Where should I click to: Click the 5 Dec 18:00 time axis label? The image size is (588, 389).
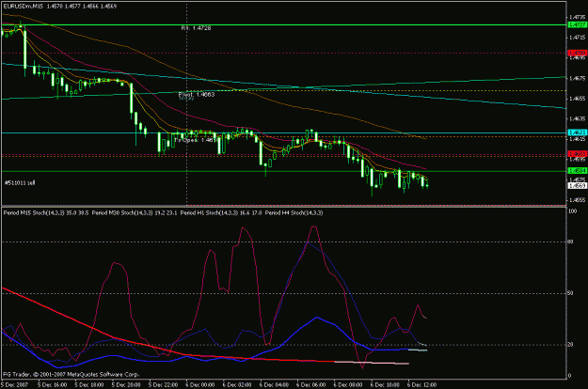[x=89, y=384]
